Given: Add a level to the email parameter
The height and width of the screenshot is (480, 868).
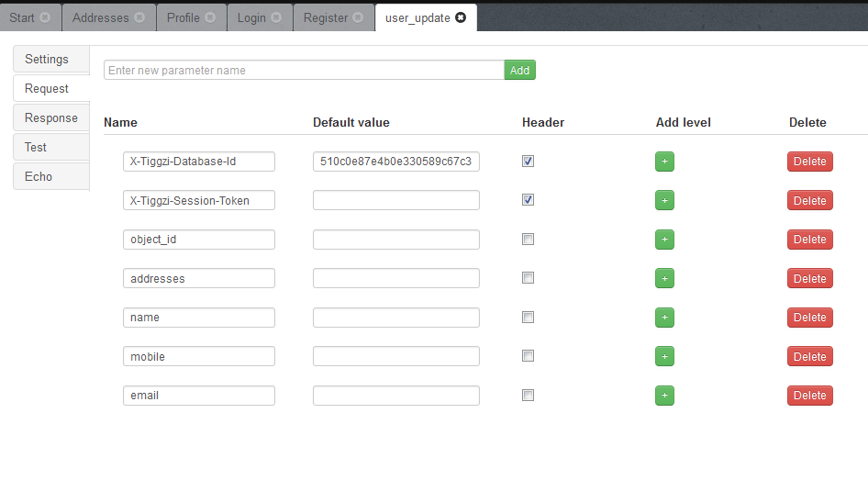Looking at the screenshot, I should [x=664, y=396].
